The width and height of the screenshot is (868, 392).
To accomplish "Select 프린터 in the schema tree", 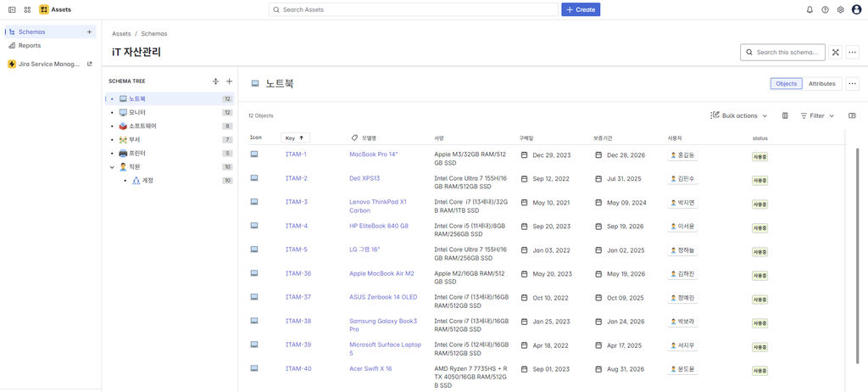I will tap(170, 153).
